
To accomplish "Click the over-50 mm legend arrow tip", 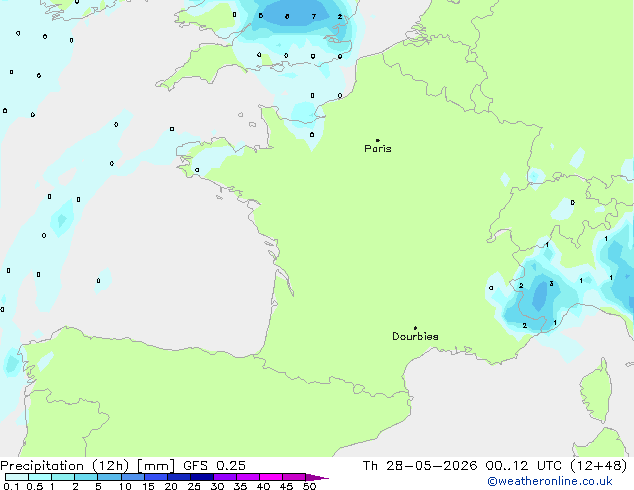I will click(317, 478).
